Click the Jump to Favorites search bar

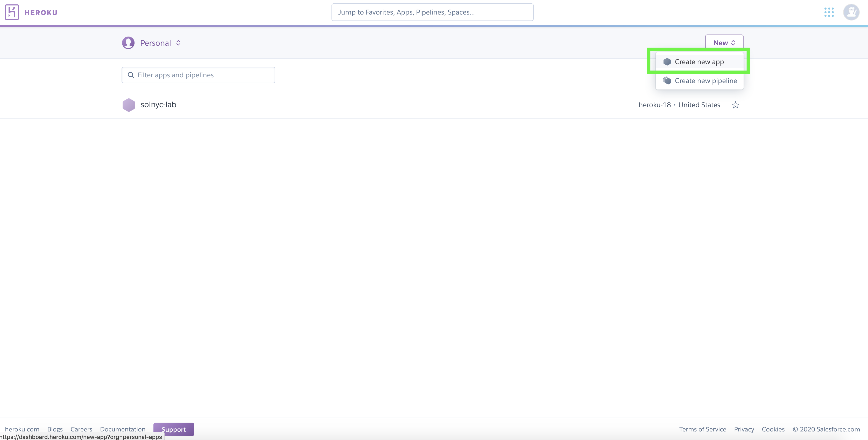click(x=432, y=12)
